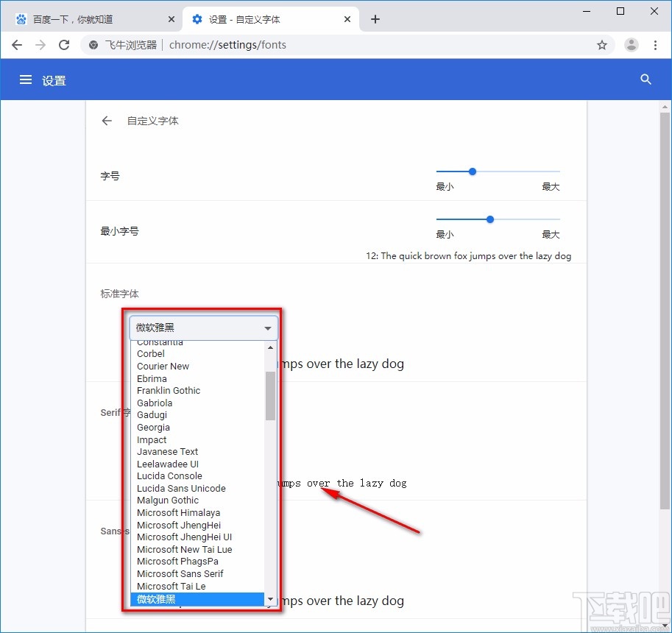
Task: Reload the settings page
Action: coord(64,45)
